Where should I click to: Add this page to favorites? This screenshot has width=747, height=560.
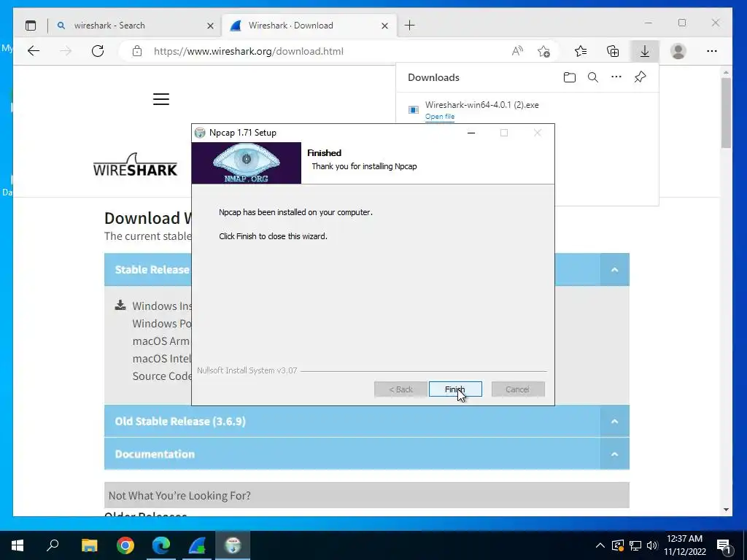543,51
